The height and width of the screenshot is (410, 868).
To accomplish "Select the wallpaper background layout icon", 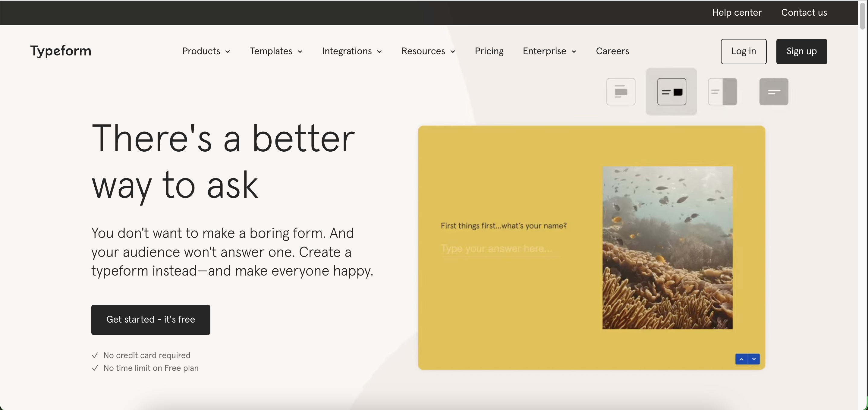I will pyautogui.click(x=774, y=92).
